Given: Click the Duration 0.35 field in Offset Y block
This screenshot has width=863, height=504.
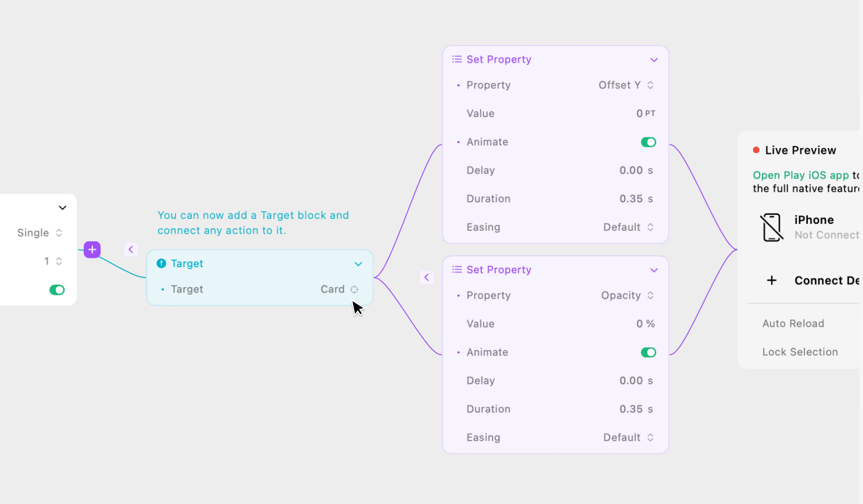Looking at the screenshot, I should [x=631, y=199].
